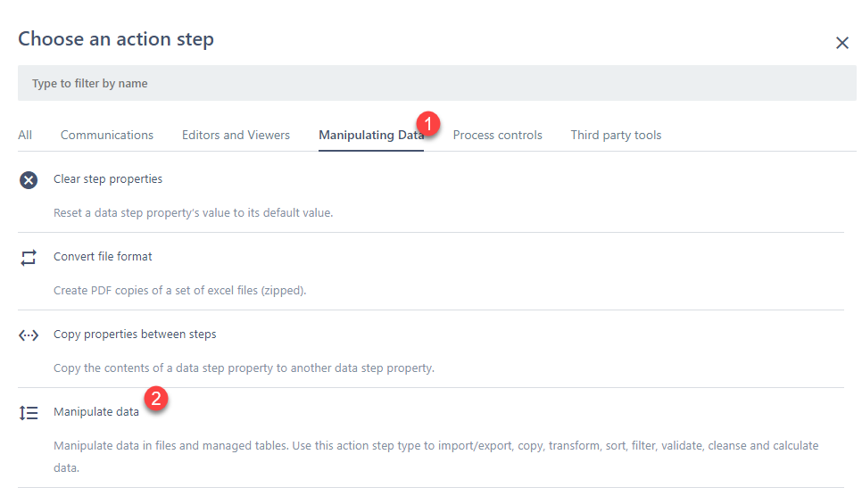Select the Convert file format action
Image resolution: width=862 pixels, height=504 pixels.
(103, 257)
